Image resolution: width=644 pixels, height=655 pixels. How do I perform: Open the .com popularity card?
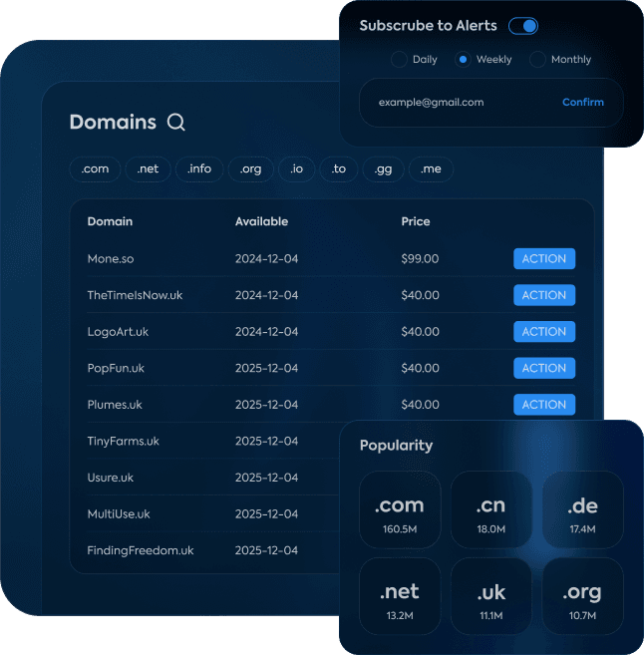pyautogui.click(x=400, y=510)
